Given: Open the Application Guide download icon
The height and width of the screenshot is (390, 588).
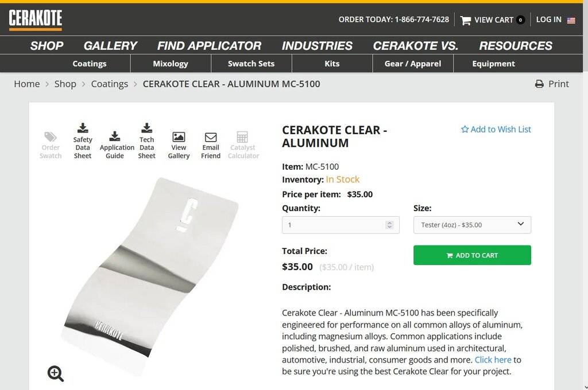Looking at the screenshot, I should coord(115,136).
